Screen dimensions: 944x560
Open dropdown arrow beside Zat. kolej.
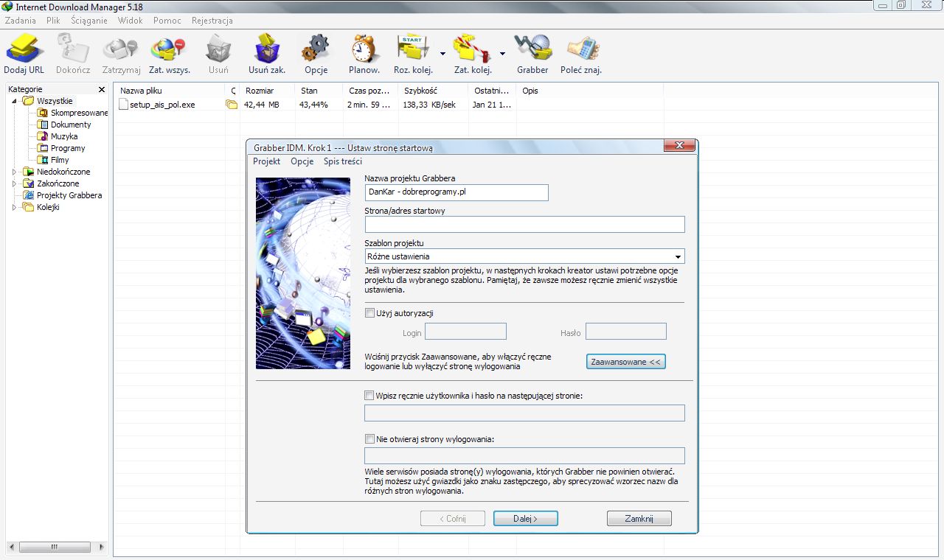tap(502, 53)
